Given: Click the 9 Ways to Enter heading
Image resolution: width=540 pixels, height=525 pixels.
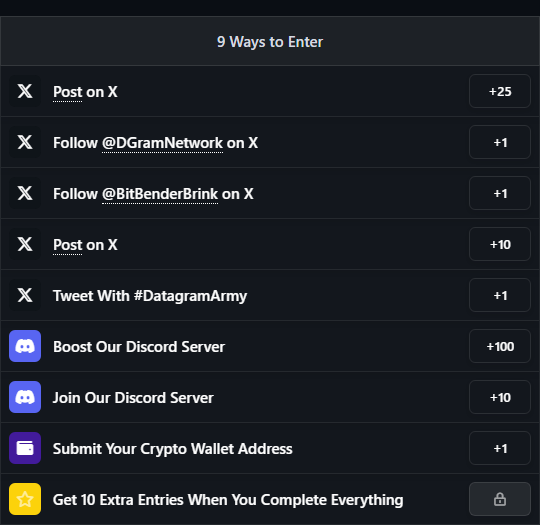Looking at the screenshot, I should (x=270, y=42).
